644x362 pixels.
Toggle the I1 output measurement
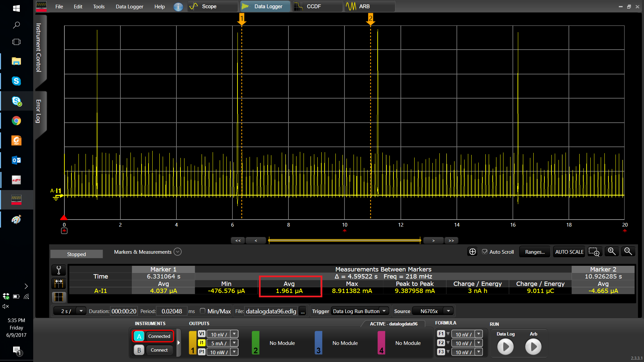click(x=202, y=343)
